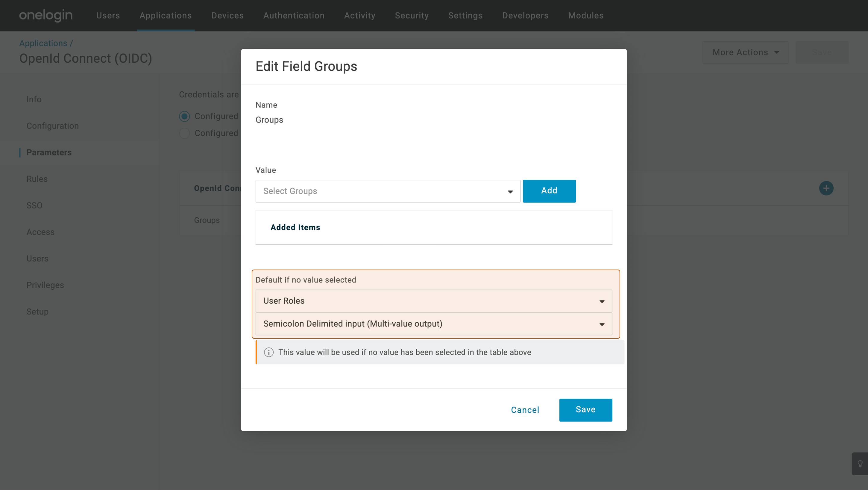Open the Applications breadcrumb link

43,43
